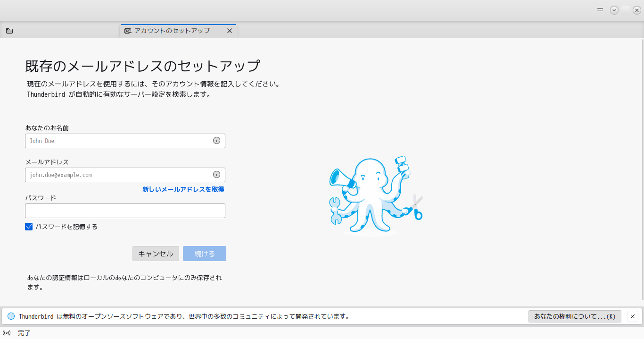Focus the メールアドレス input field
The image size is (644, 339).
coord(125,175)
